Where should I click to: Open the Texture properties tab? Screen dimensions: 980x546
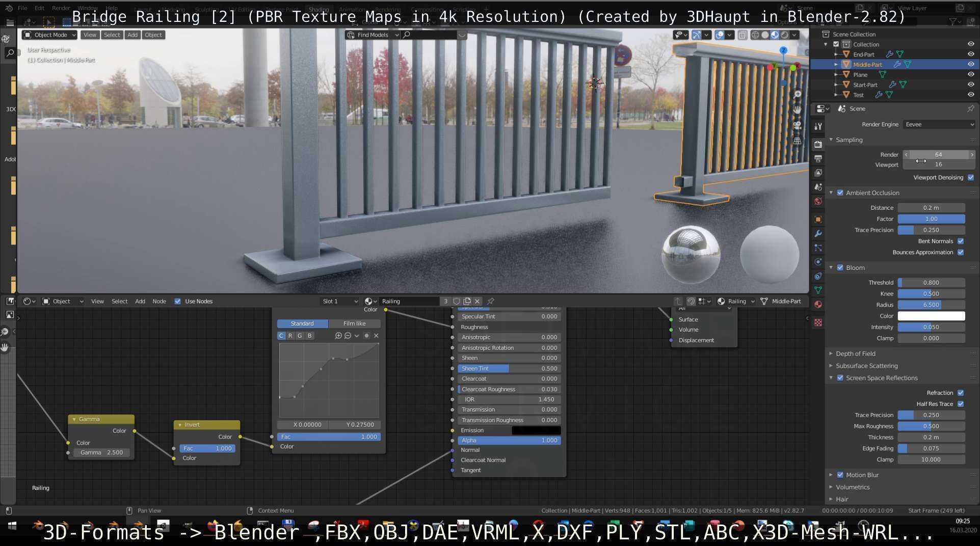818,322
